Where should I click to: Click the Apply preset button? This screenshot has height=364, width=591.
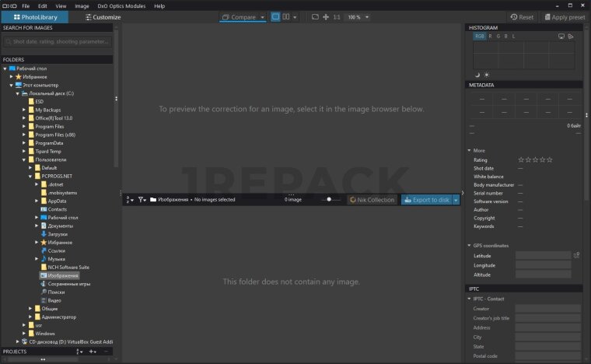click(x=565, y=16)
